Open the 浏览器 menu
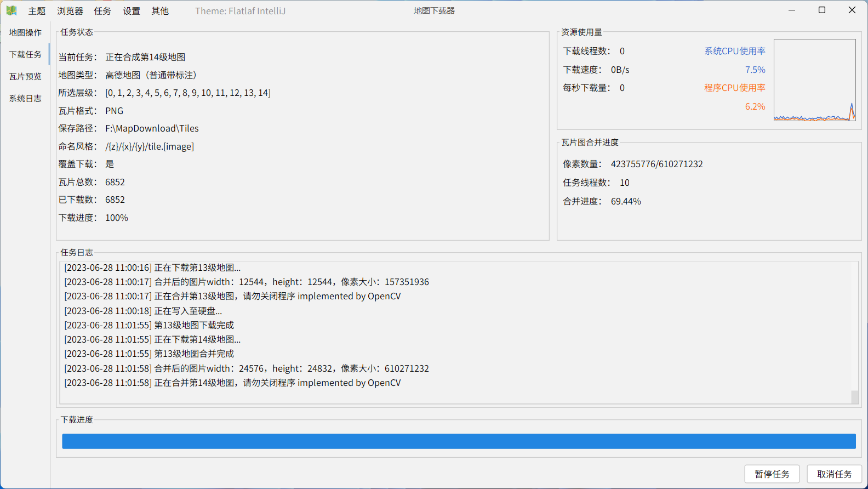 [70, 11]
